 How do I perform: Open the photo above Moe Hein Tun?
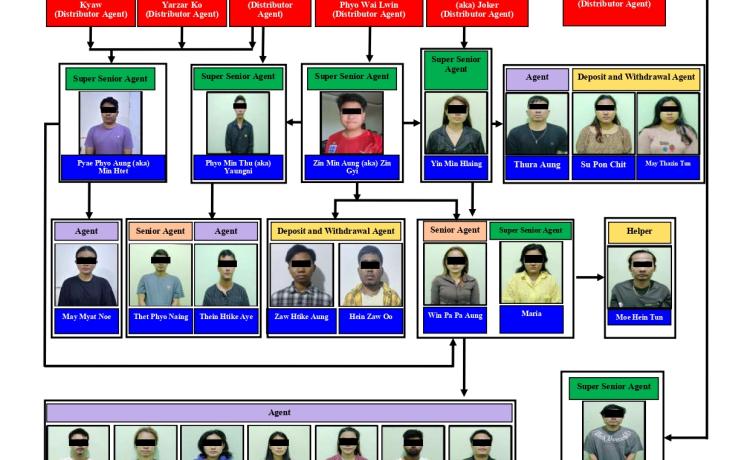click(x=640, y=277)
